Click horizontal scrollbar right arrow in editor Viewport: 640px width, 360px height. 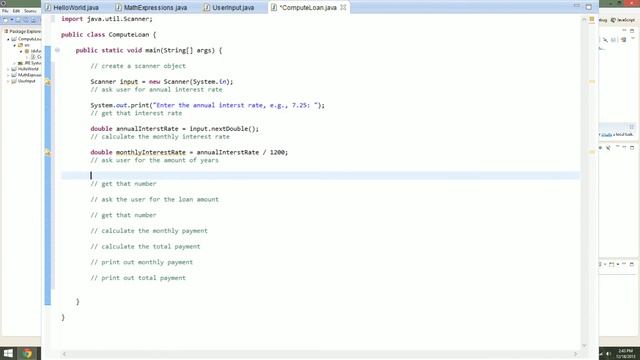pos(576,354)
